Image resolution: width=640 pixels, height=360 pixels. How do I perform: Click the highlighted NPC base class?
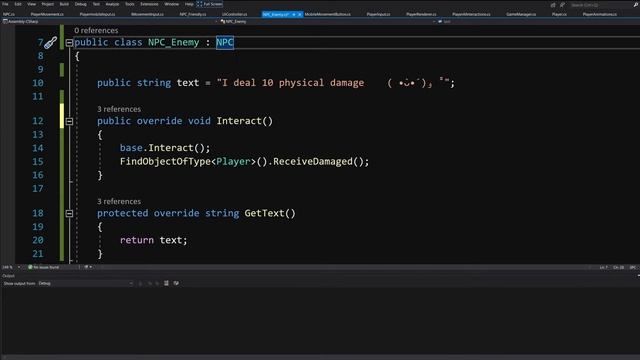pyautogui.click(x=225, y=42)
